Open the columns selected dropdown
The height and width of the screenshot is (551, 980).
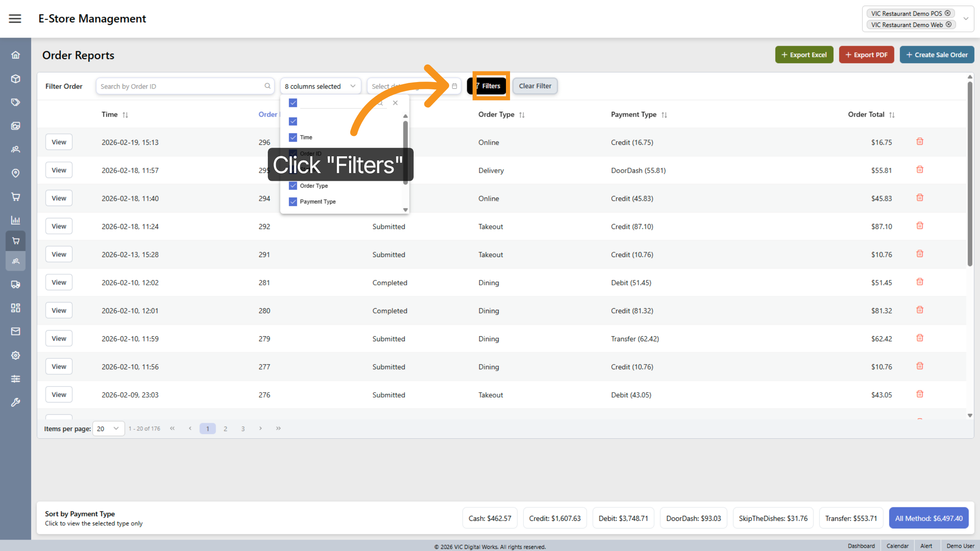(x=320, y=86)
